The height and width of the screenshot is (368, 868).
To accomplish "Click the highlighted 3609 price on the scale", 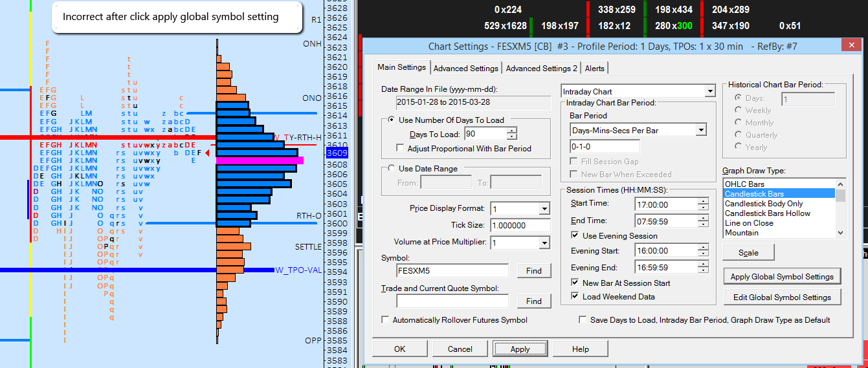I will tap(337, 153).
